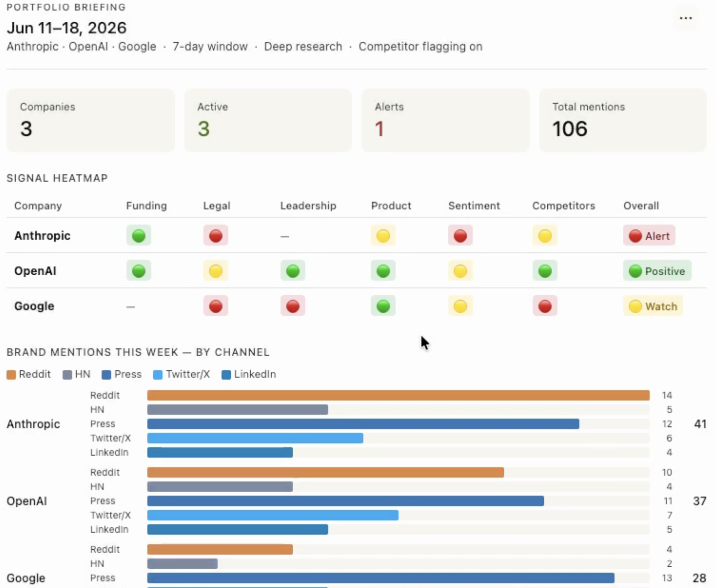The height and width of the screenshot is (588, 716).
Task: Click OpenAI's green Leadership signal dot
Action: pyautogui.click(x=293, y=271)
